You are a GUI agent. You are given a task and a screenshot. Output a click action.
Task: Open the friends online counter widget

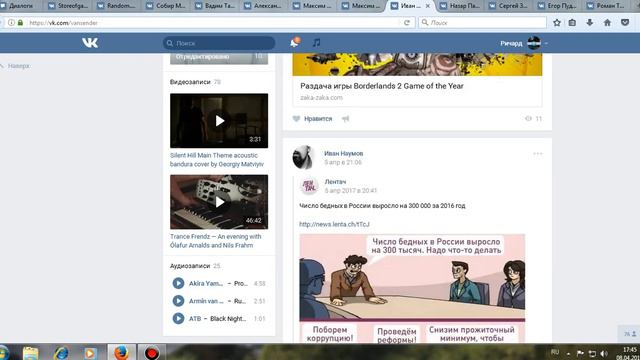point(630,334)
